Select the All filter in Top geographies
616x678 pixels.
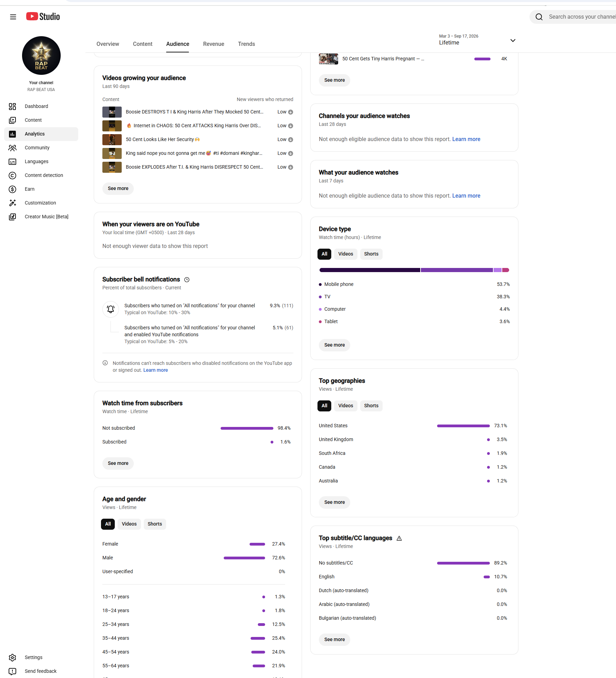coord(324,406)
